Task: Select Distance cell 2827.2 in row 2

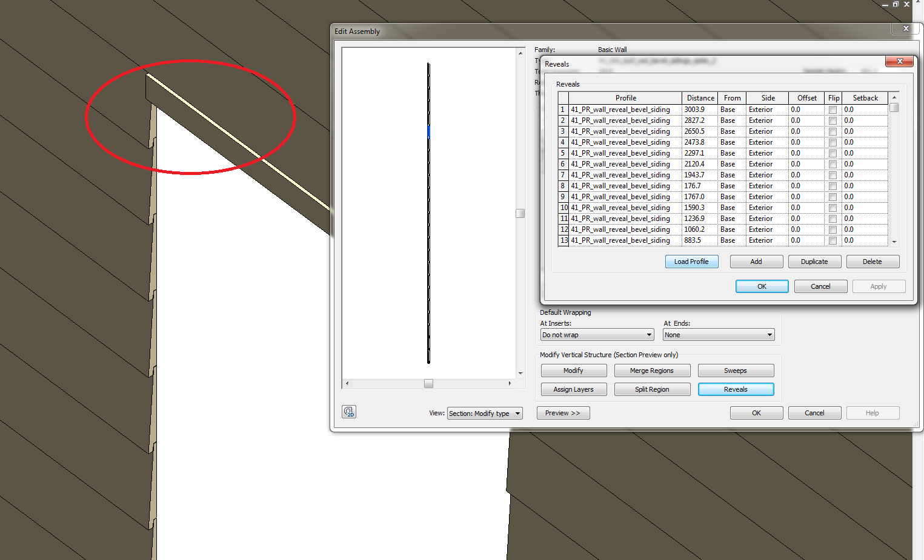Action: point(700,120)
